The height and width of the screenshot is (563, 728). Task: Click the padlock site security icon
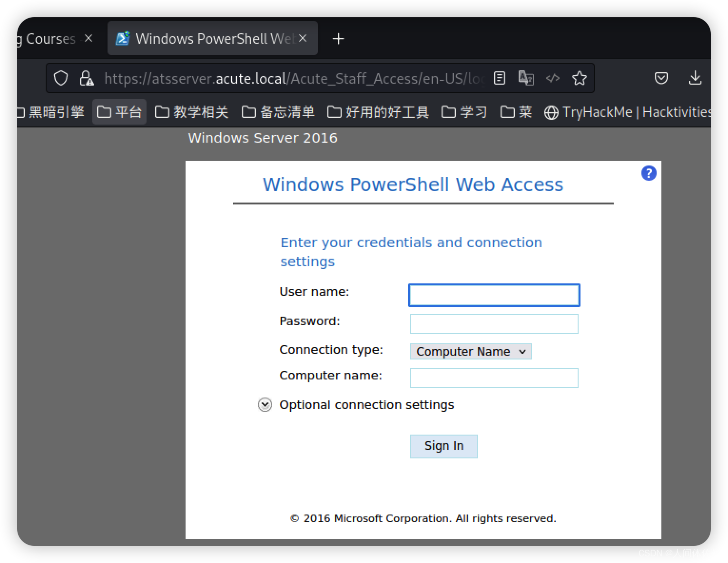(86, 78)
